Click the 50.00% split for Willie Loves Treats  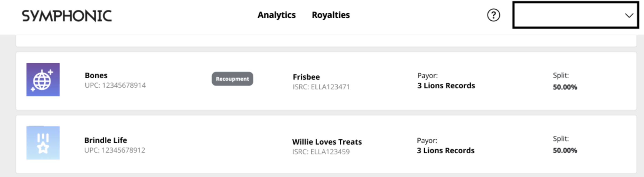click(x=565, y=150)
